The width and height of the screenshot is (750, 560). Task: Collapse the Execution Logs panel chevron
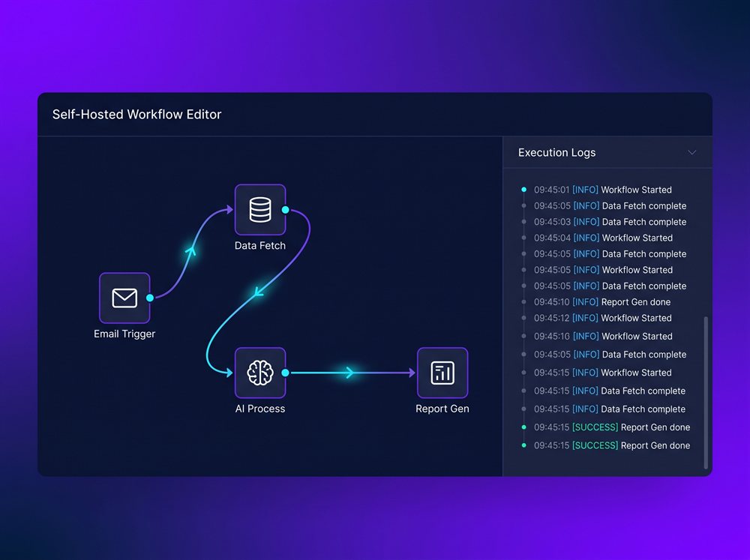click(691, 152)
